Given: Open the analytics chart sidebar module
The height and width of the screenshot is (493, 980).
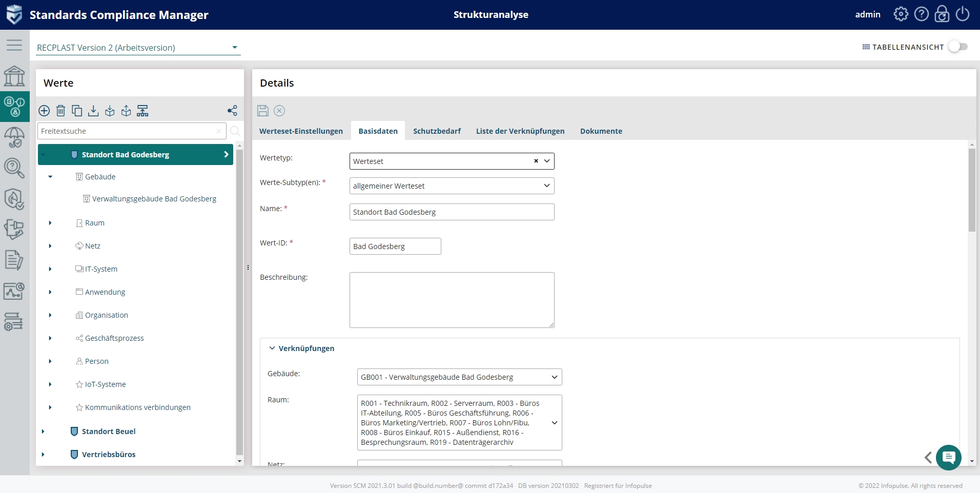Looking at the screenshot, I should pos(14,291).
